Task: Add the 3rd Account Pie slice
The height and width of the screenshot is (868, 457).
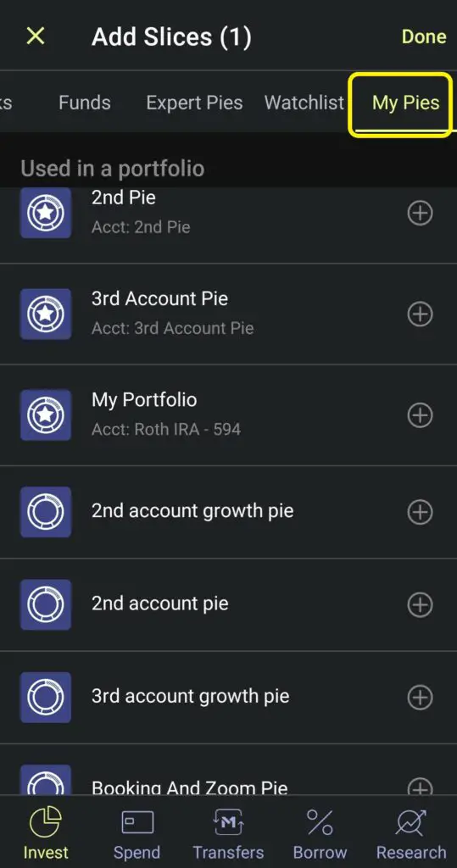Action: 420,314
